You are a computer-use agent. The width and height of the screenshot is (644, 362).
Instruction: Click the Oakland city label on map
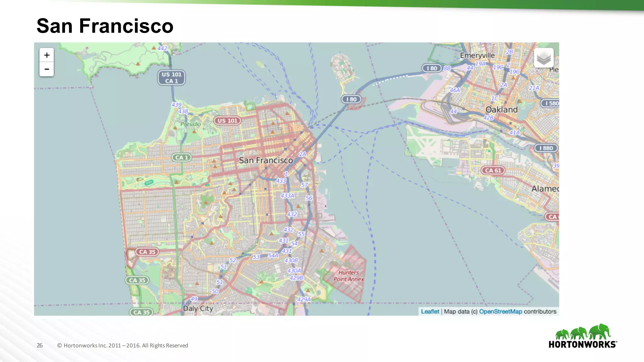point(501,110)
